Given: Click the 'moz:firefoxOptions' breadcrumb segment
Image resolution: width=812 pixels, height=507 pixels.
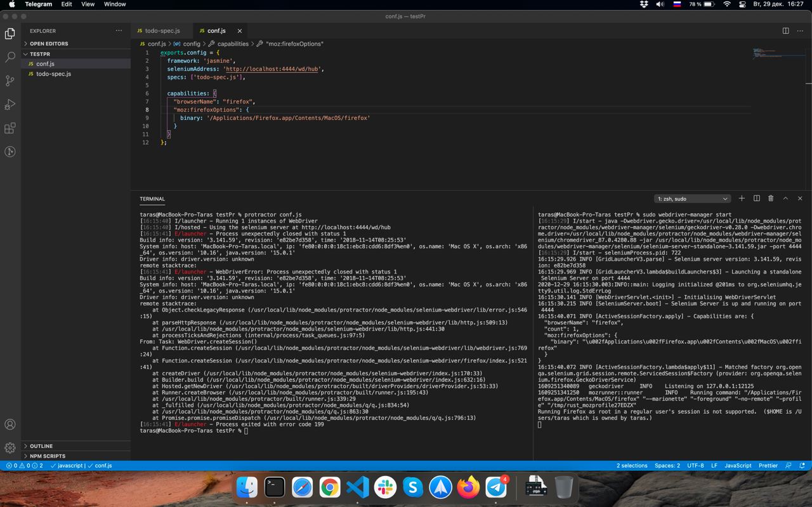Looking at the screenshot, I should (294, 44).
